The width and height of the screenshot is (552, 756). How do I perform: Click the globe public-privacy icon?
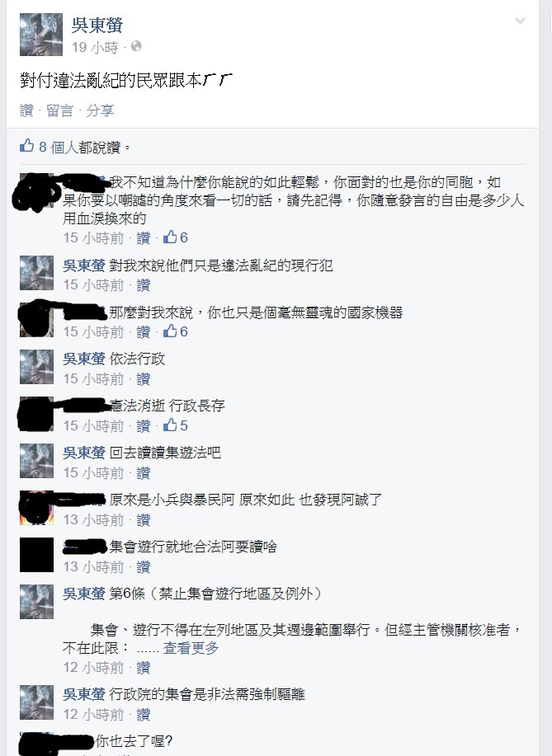click(136, 46)
